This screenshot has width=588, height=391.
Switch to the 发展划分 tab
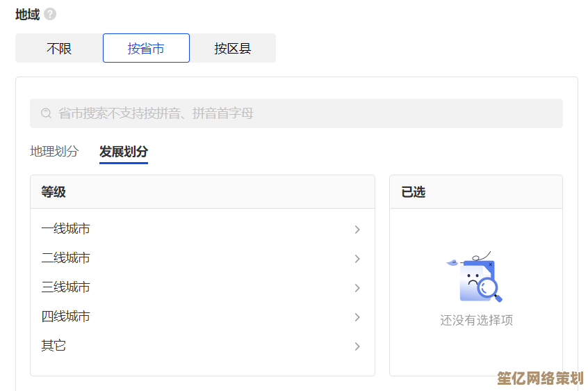click(x=124, y=152)
